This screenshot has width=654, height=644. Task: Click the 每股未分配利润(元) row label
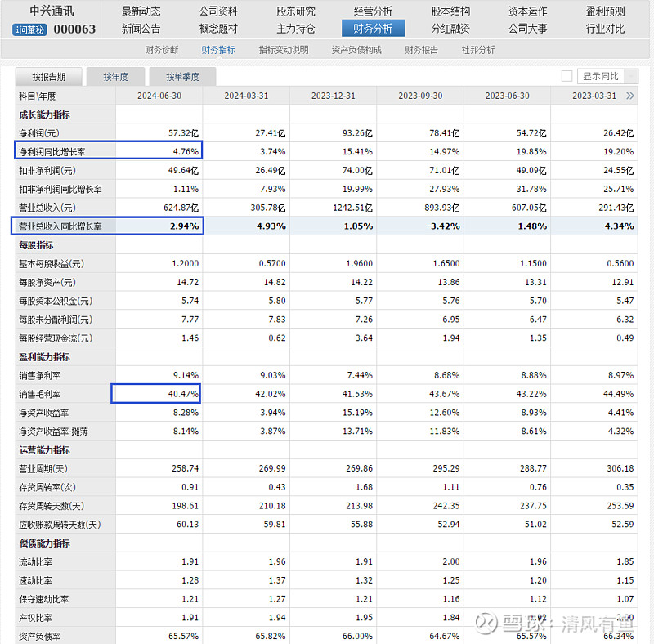56,320
